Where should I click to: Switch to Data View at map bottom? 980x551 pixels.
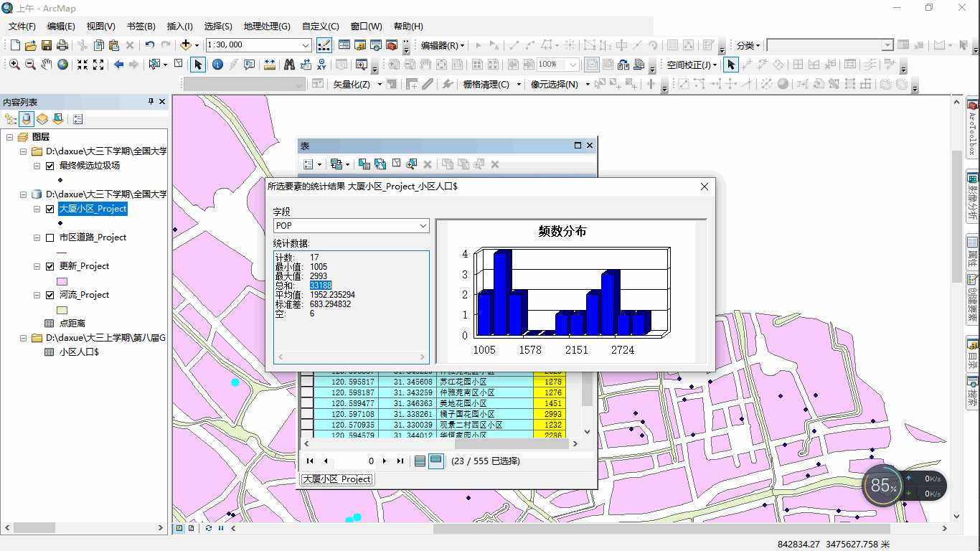(180, 528)
